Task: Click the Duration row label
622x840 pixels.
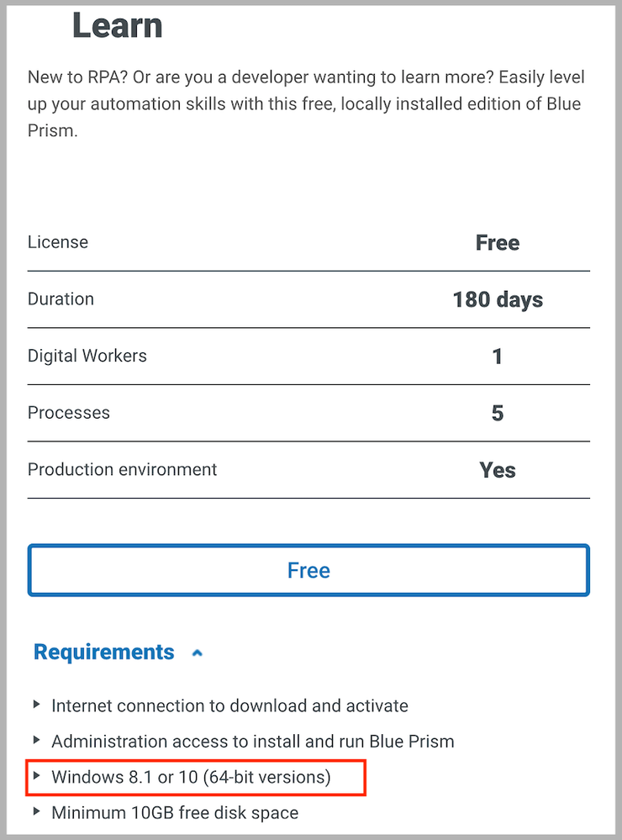Action: pos(61,299)
